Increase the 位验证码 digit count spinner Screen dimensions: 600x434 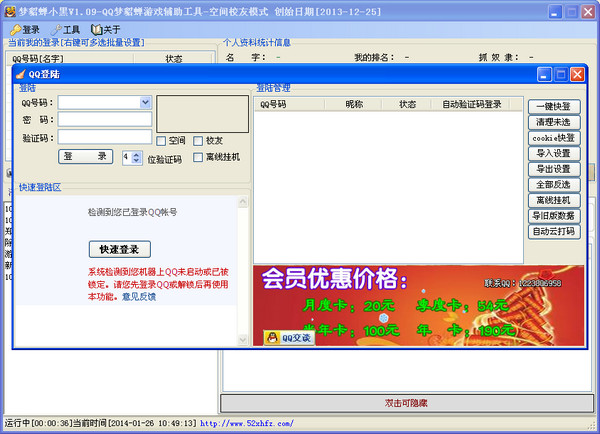tap(137, 154)
